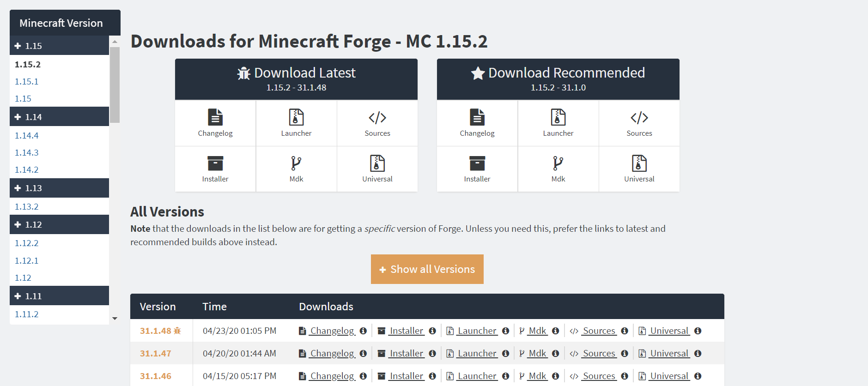Screen dimensions: 868x386
Task: Click Download Recommended header banner
Action: pyautogui.click(x=558, y=79)
